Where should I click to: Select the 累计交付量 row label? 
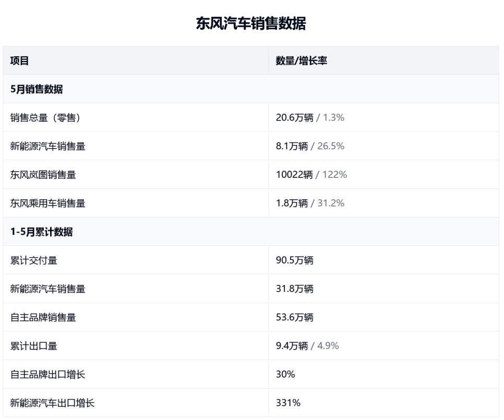pos(34,260)
